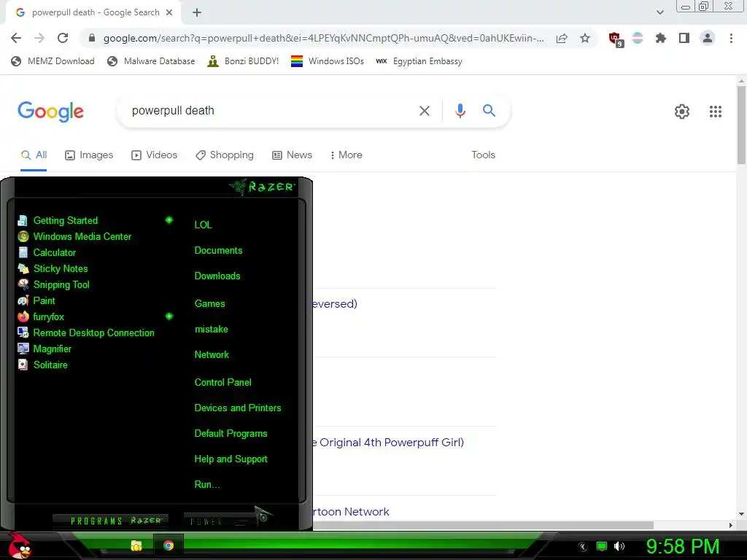
Task: Open Sticky Notes
Action: (x=53, y=268)
